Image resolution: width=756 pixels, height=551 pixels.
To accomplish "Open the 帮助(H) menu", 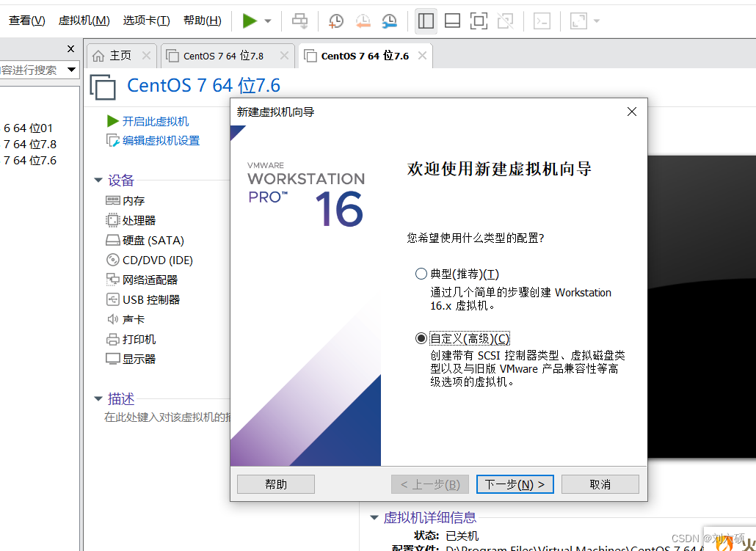I will (x=203, y=21).
